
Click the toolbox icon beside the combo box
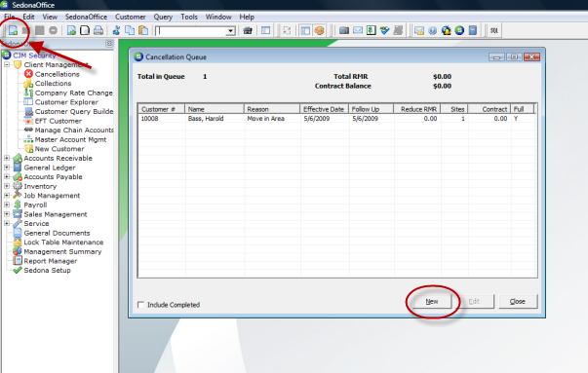pyautogui.click(x=248, y=30)
